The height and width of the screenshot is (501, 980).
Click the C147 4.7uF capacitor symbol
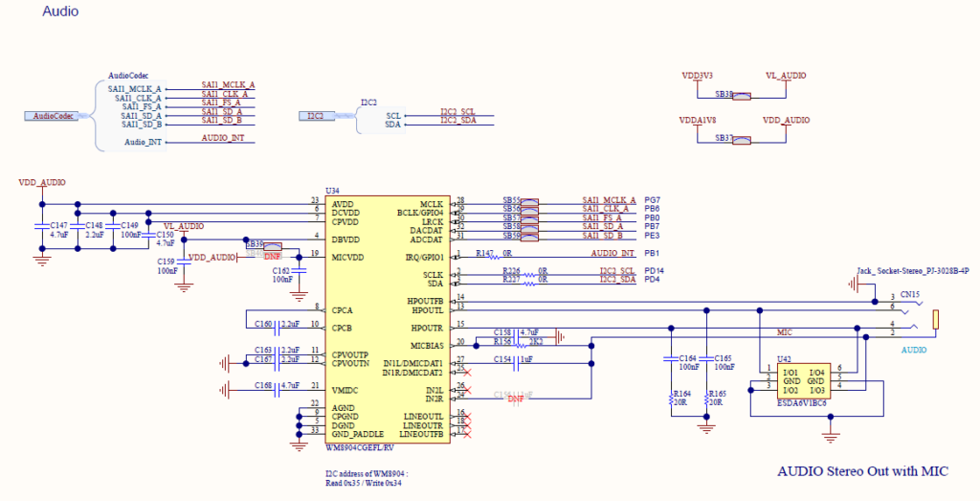pyautogui.click(x=41, y=227)
